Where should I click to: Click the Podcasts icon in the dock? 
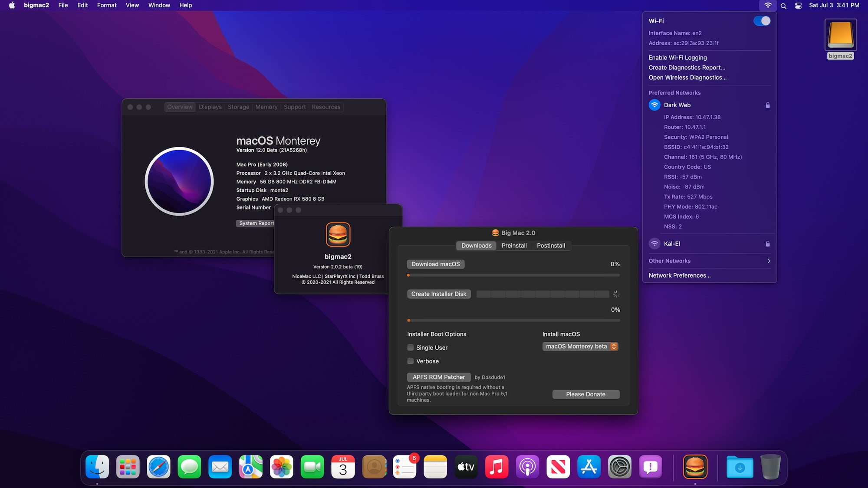click(x=528, y=467)
